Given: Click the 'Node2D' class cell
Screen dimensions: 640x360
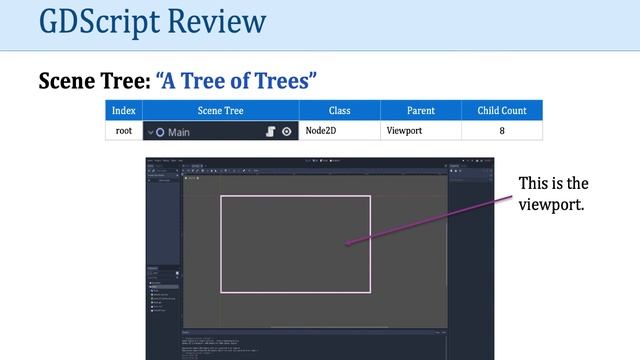Looking at the screenshot, I should coord(340,131).
